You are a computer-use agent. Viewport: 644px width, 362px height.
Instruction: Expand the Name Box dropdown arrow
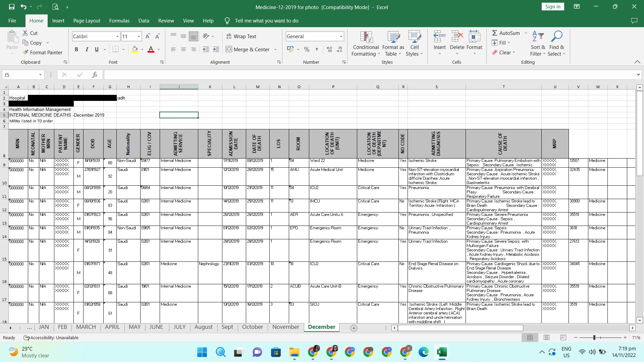coord(40,75)
